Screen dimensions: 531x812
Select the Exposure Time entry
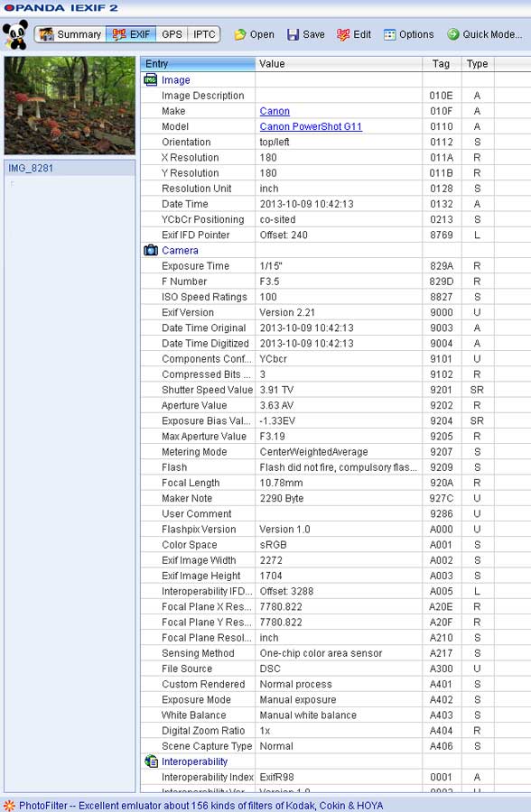(x=195, y=265)
